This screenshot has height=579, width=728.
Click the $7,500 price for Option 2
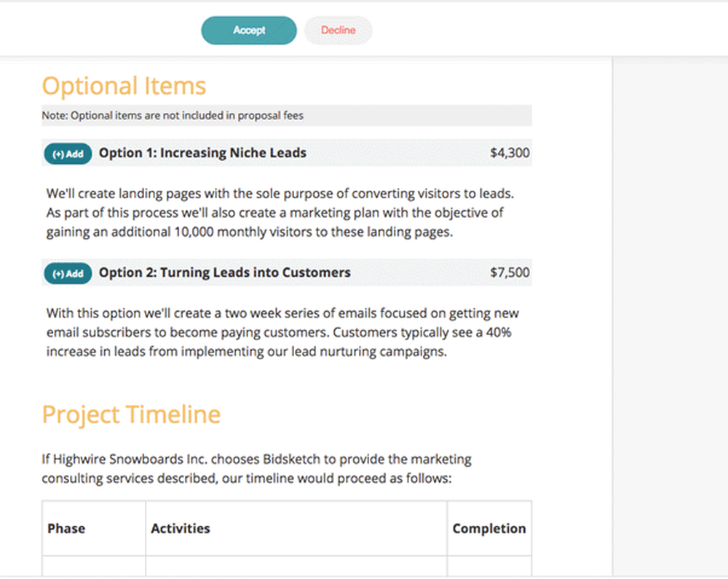click(x=510, y=272)
